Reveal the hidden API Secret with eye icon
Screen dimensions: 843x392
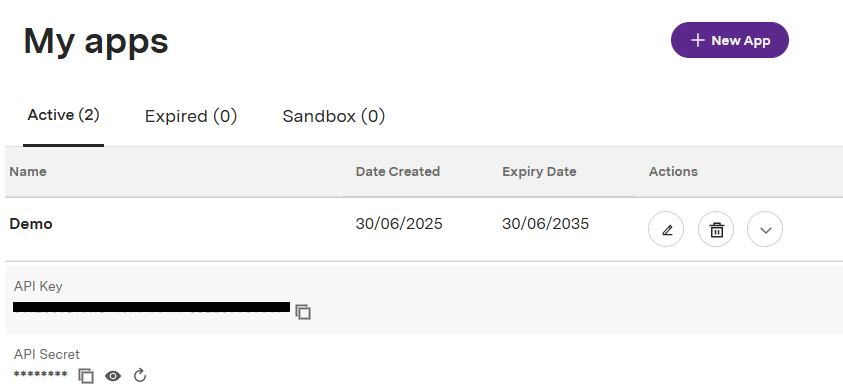(113, 376)
